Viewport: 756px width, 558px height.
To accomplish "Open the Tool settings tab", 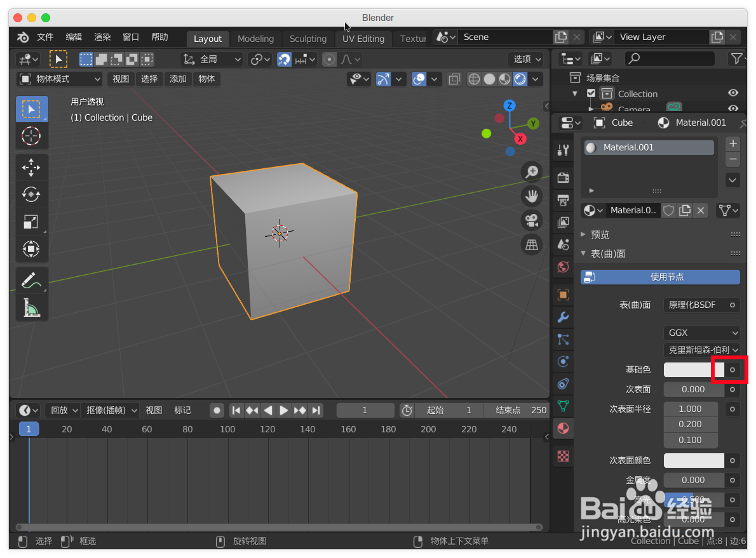I will (x=563, y=150).
